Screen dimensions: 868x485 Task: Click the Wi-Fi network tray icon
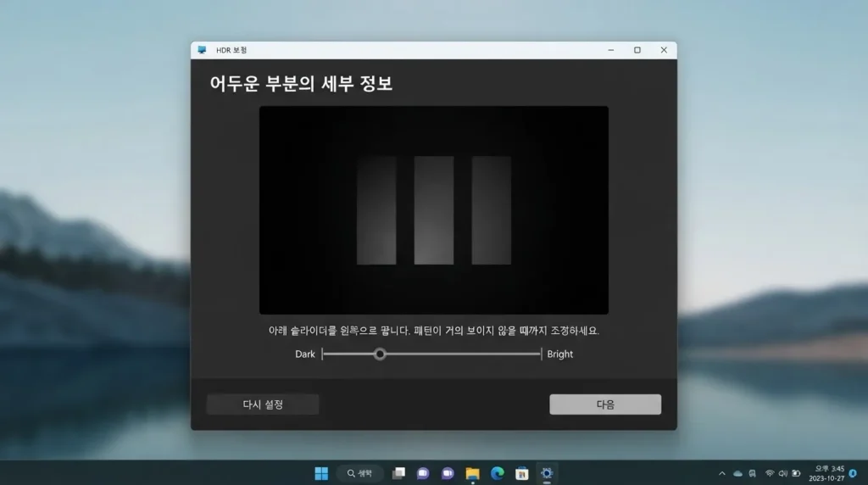pos(770,473)
